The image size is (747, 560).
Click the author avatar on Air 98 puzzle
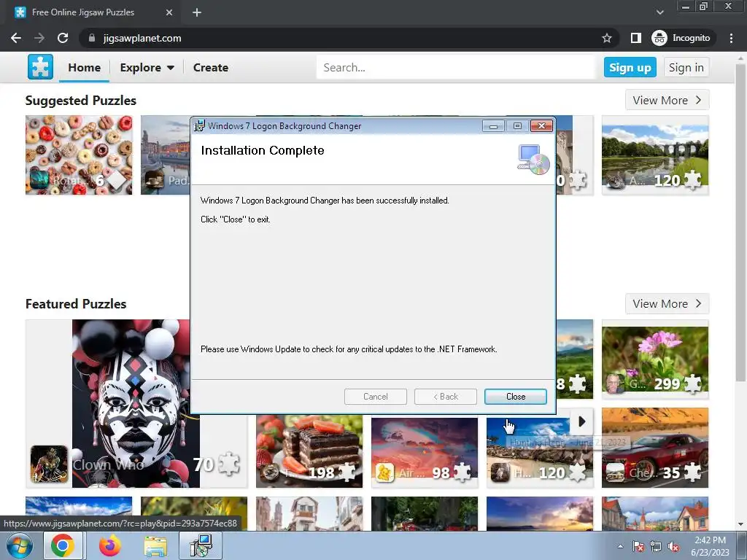(385, 472)
